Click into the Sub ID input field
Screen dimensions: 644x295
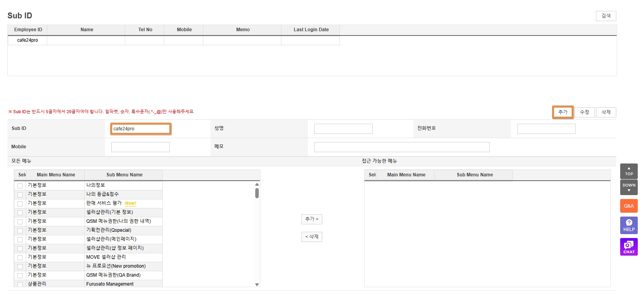point(141,129)
